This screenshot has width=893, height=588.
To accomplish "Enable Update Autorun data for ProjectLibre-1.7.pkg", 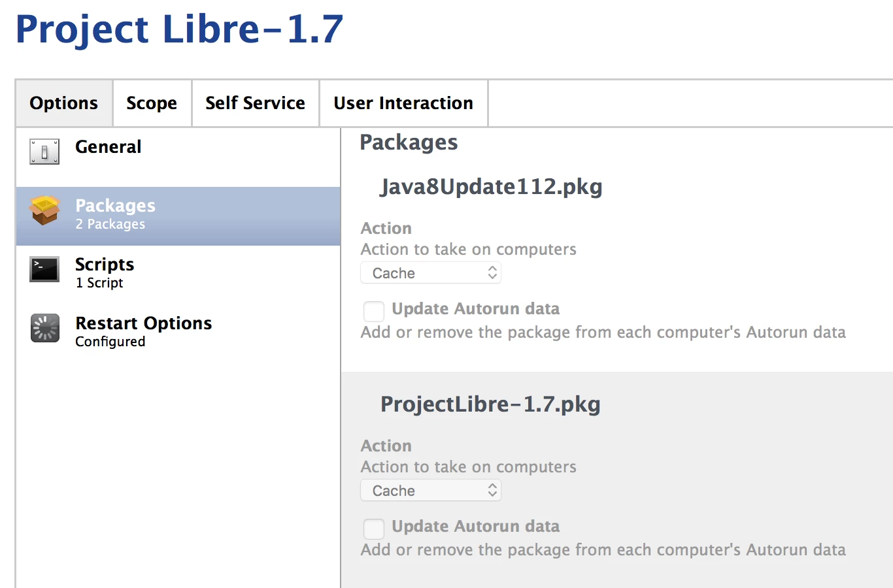I will [374, 529].
